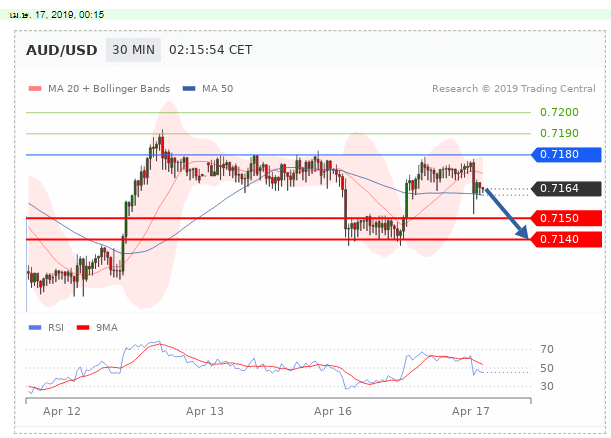611x438 pixels.
Task: Click the RSI 30 axis value
Action: (547, 386)
